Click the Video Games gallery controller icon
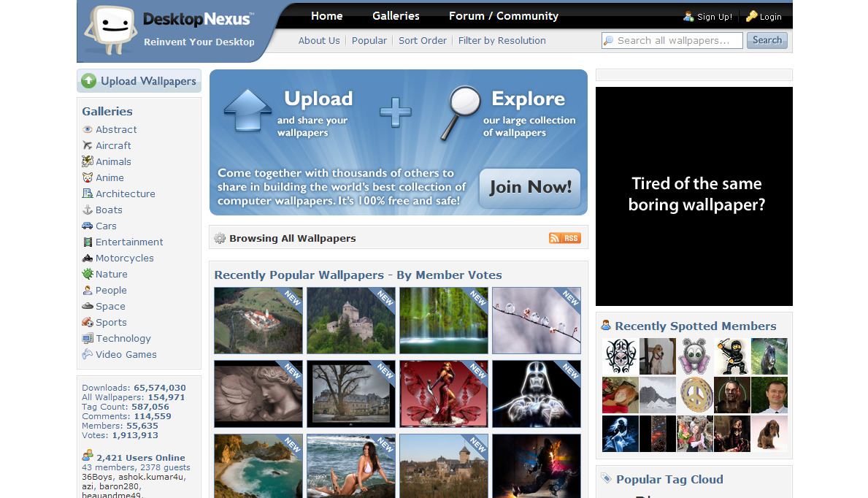The width and height of the screenshot is (868, 498). click(88, 354)
